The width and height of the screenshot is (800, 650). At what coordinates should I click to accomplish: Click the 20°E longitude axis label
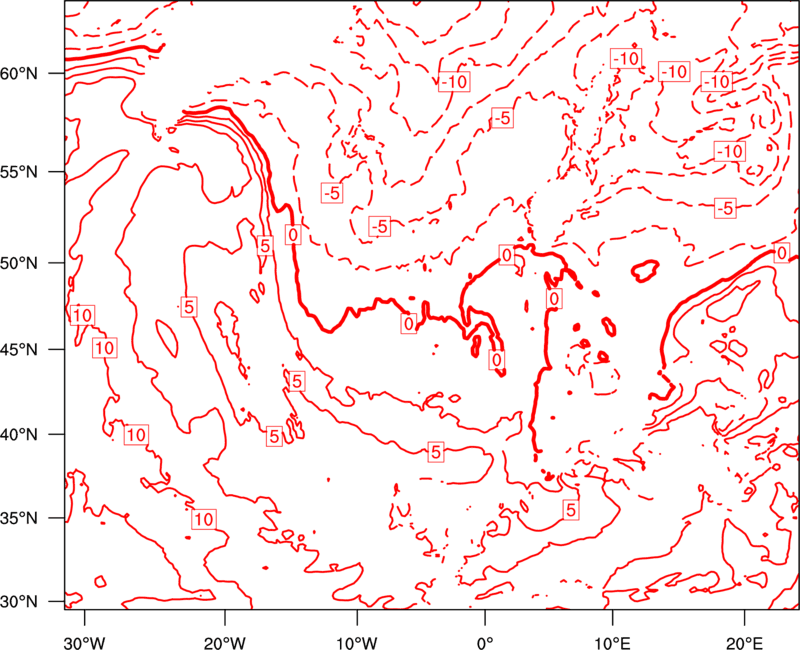(x=744, y=643)
